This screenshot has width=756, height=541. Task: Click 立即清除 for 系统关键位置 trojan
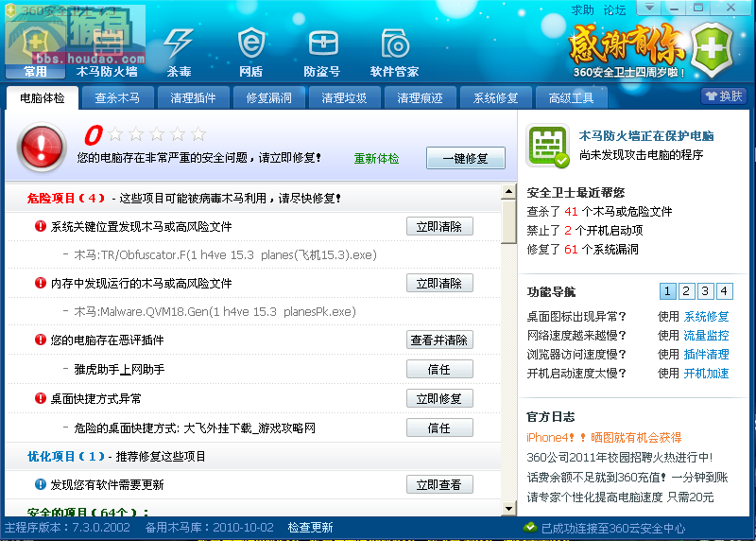439,226
